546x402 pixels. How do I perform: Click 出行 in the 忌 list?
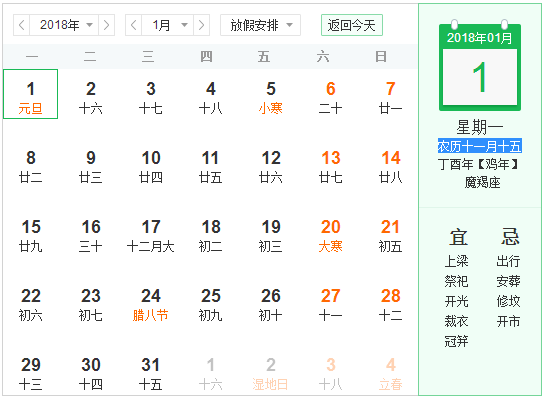pos(508,261)
